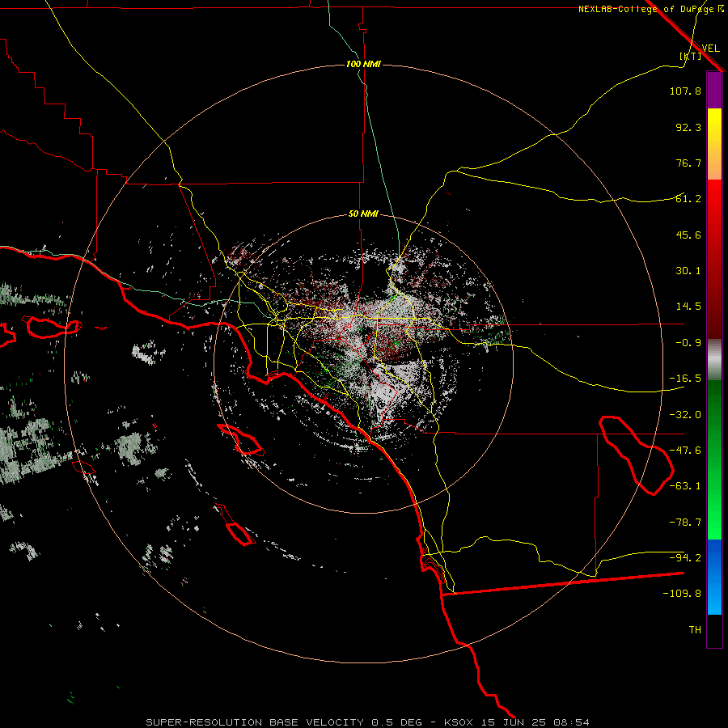Click the [KT] units label
Screen dimensions: 728x728
tap(691, 56)
